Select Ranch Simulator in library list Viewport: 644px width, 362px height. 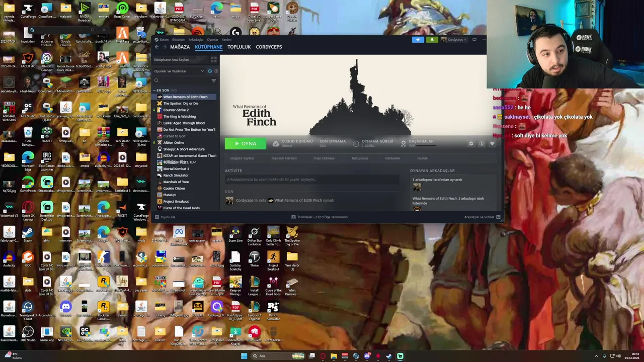pyautogui.click(x=176, y=175)
